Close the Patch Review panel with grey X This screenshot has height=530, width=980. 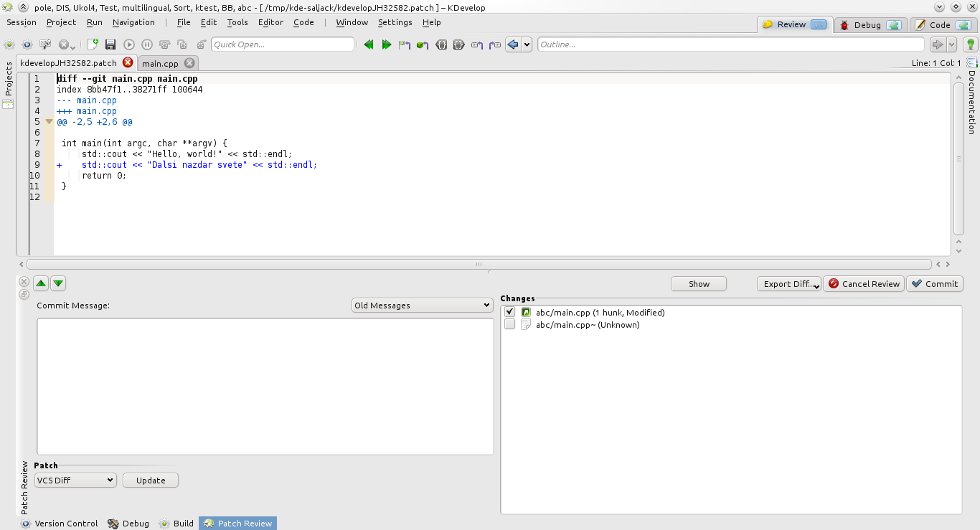[24, 282]
